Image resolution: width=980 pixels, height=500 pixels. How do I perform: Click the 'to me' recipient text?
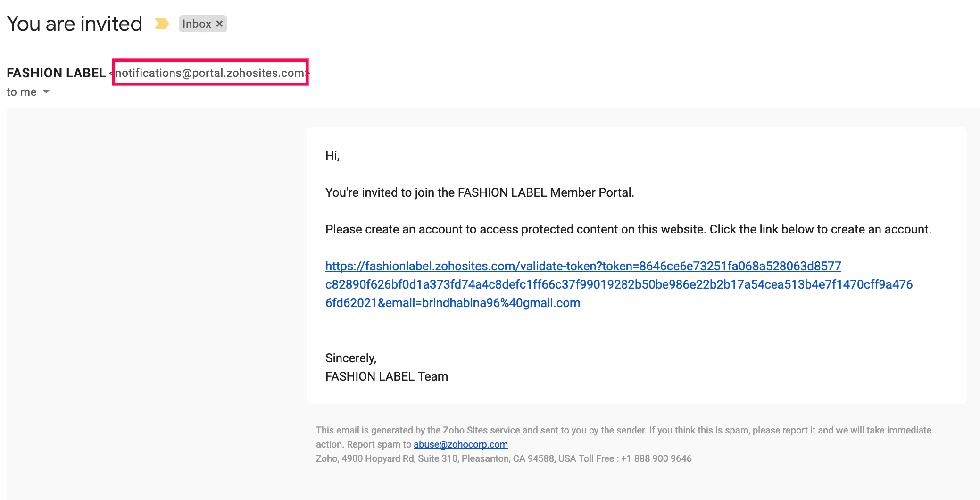pyautogui.click(x=21, y=92)
